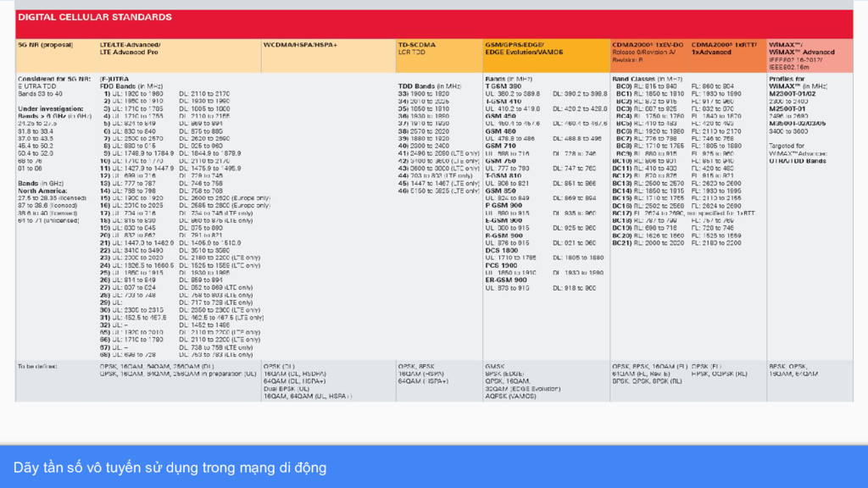Viewport: 868px width, 488px height.
Task: Click the GSM 850 band heading
Action: [x=500, y=191]
